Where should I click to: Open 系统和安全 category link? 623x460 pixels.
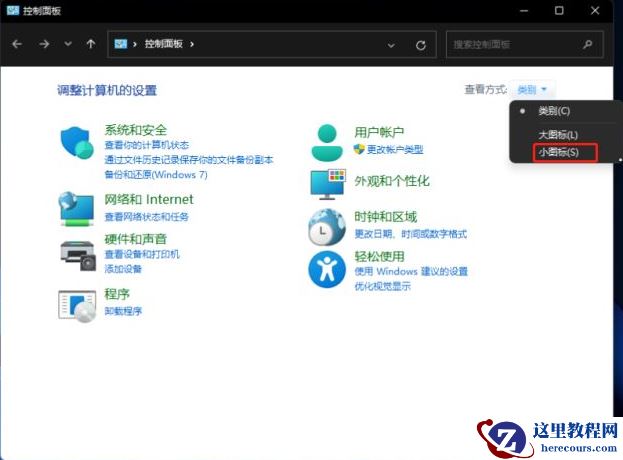pos(135,129)
